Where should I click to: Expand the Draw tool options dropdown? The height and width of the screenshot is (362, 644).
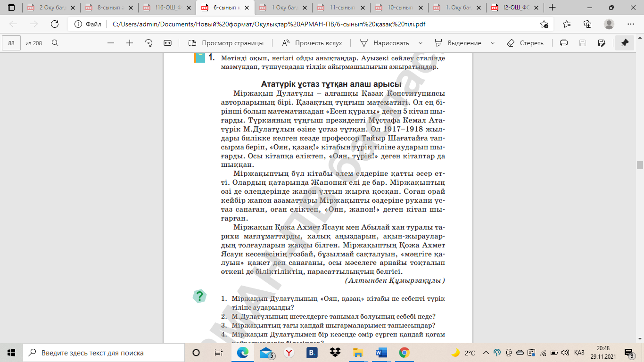[x=420, y=43]
